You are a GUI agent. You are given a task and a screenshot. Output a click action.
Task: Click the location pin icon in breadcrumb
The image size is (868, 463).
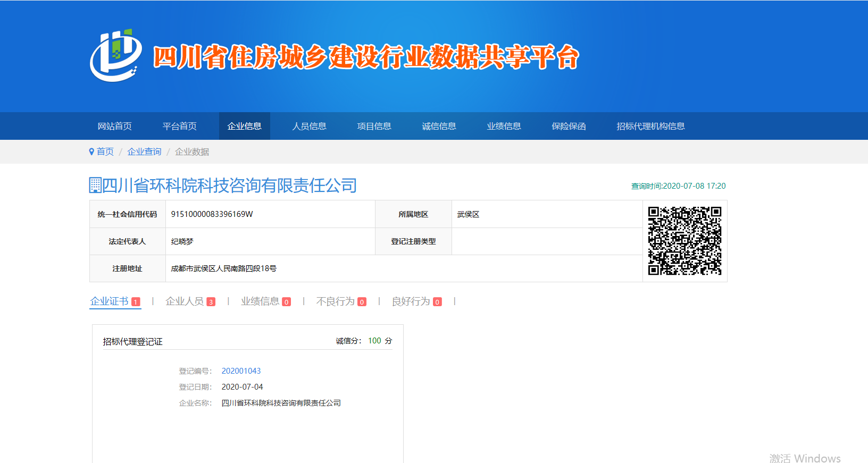click(x=91, y=152)
